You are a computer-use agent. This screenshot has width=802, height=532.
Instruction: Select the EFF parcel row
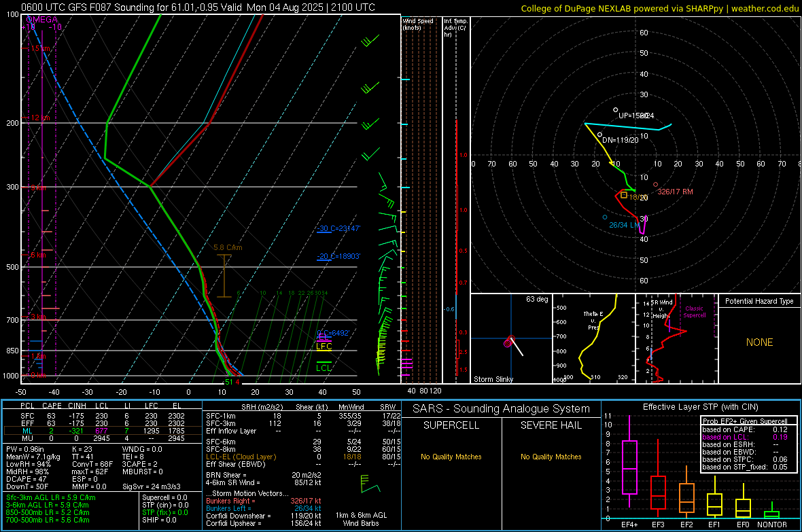coord(103,423)
